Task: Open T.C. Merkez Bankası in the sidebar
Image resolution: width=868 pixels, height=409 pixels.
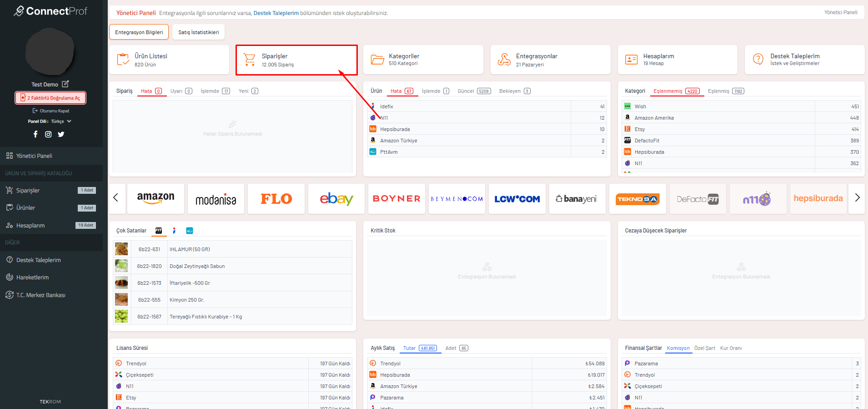Action: (51, 295)
